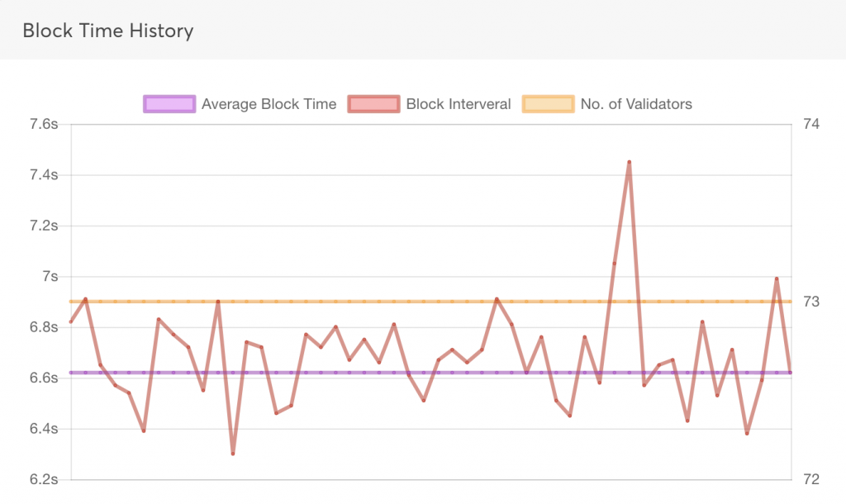Click the 6.6s left axis label
This screenshot has width=846, height=504.
tap(43, 378)
